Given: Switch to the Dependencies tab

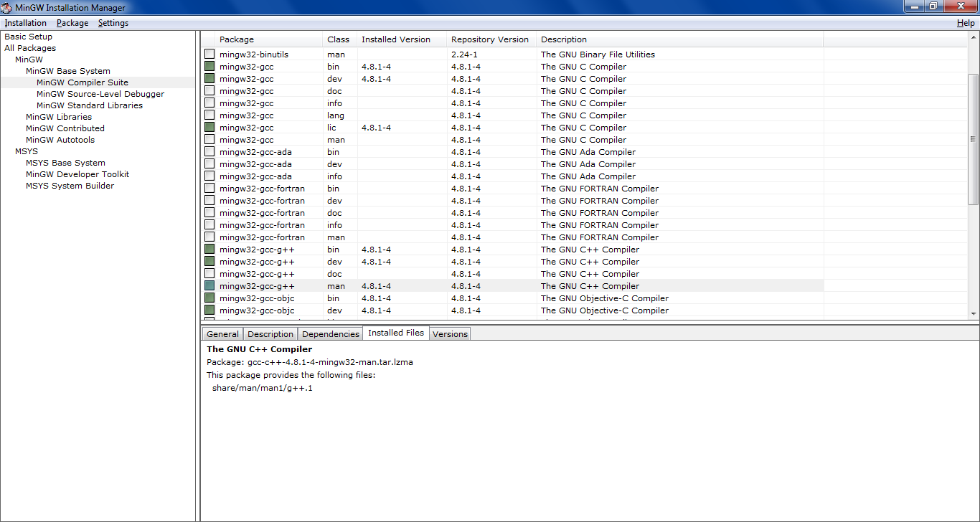Looking at the screenshot, I should [330, 334].
